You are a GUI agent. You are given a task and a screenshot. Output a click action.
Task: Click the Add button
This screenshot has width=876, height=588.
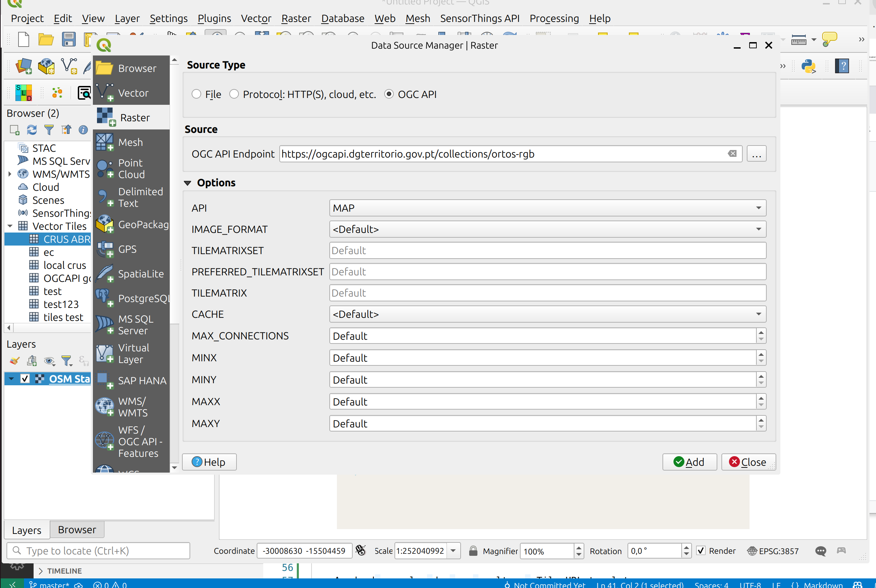690,462
